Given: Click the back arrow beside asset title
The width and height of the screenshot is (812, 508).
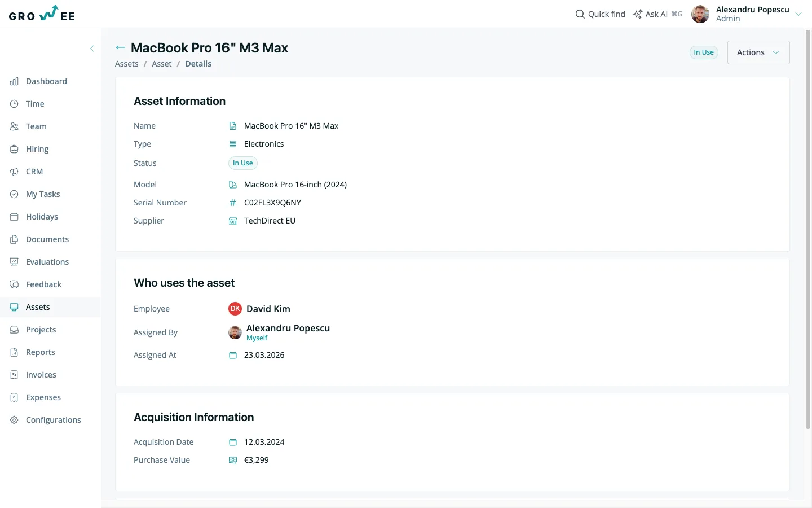Looking at the screenshot, I should 120,48.
